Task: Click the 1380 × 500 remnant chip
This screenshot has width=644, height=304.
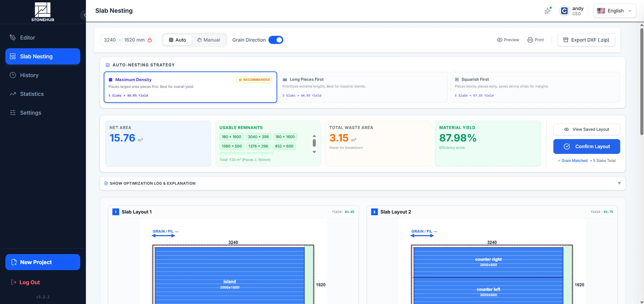Action: click(x=232, y=146)
